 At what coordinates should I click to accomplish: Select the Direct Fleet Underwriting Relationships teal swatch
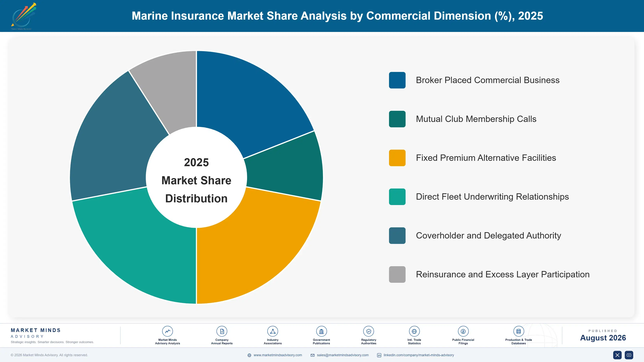coord(397,197)
